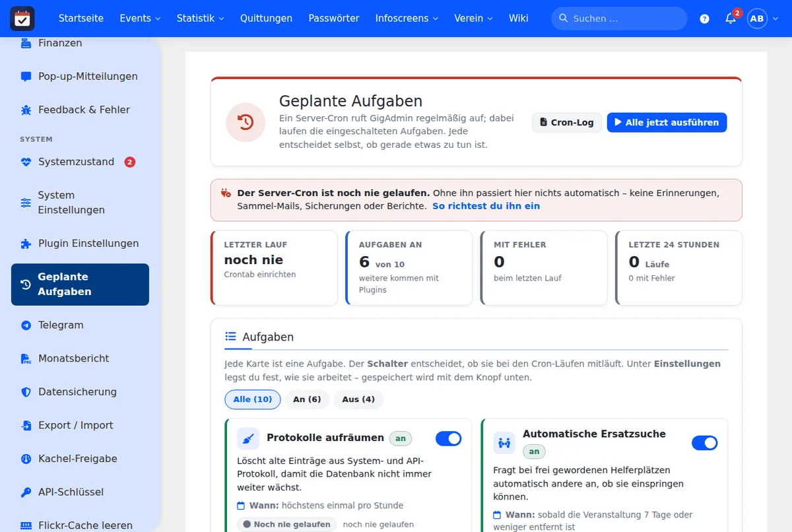Expand the Verein dropdown menu
Image resolution: width=792 pixels, height=532 pixels.
pyautogui.click(x=473, y=18)
